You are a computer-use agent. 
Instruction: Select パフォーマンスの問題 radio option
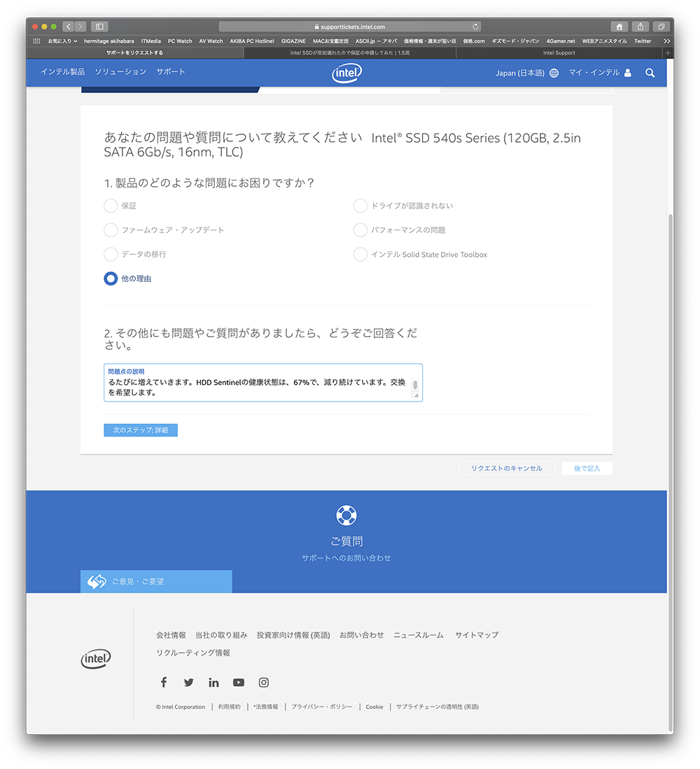[x=360, y=230]
